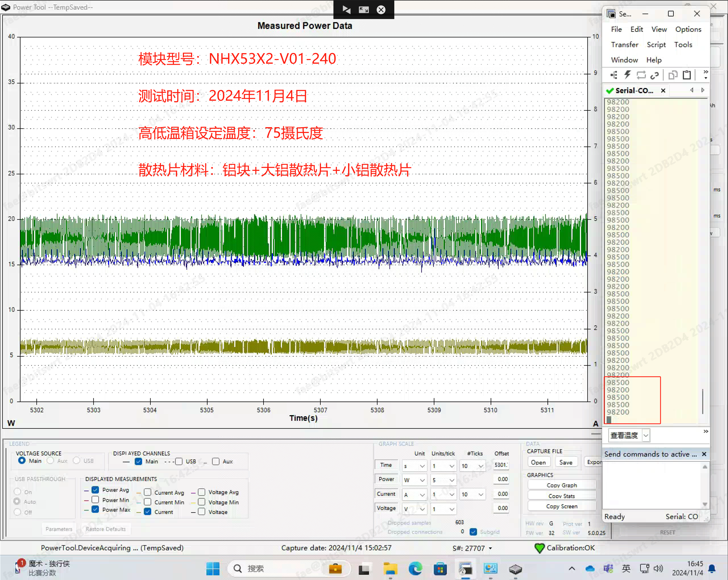The image size is (728, 580).
Task: Open the 查看温度 button dropdown arrow
Action: coord(646,435)
